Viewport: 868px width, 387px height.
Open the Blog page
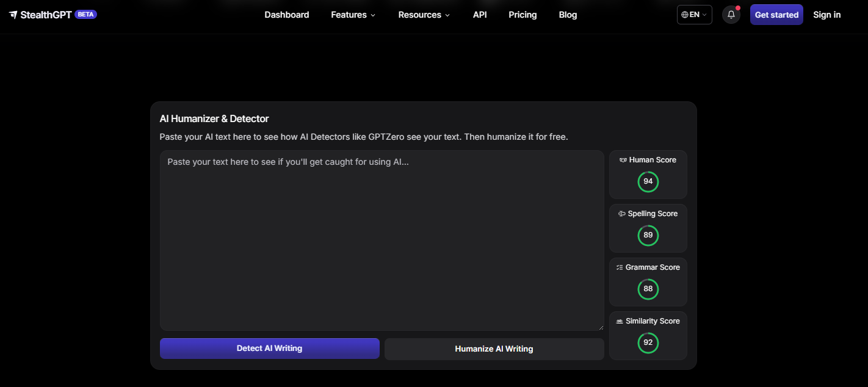[x=568, y=15]
